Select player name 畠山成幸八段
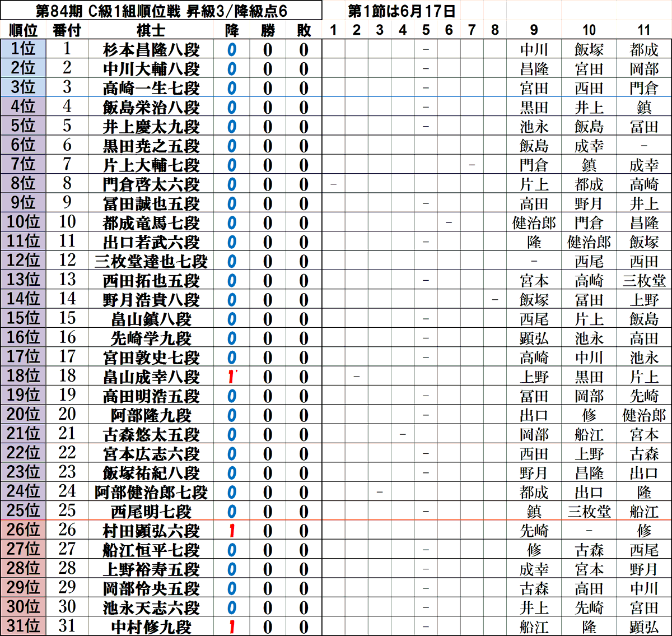This screenshot has width=672, height=636. [x=151, y=377]
